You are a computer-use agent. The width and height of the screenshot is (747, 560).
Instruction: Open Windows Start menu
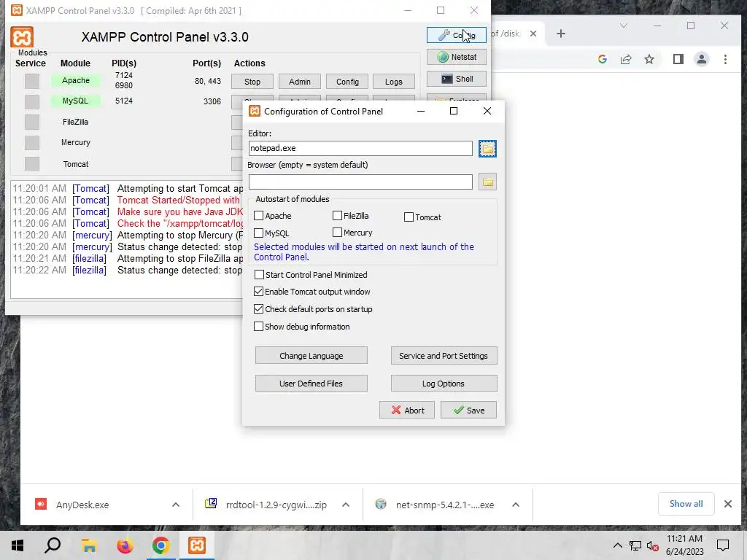pyautogui.click(x=18, y=545)
